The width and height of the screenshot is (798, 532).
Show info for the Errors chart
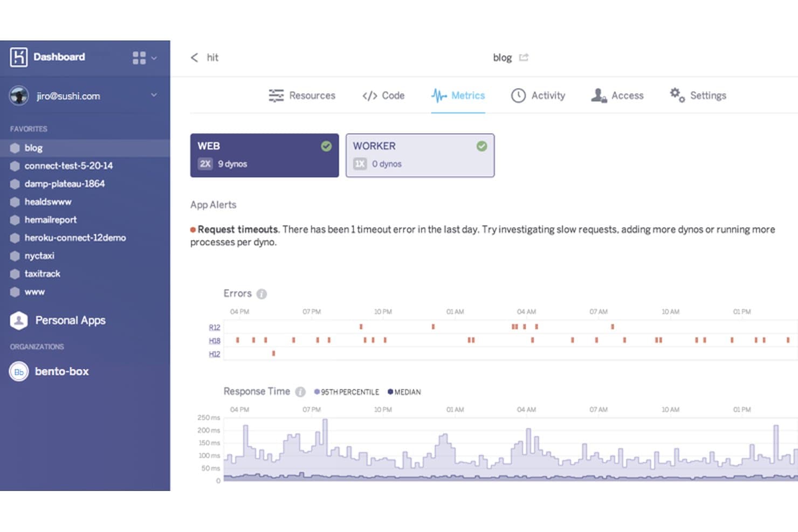[262, 294]
